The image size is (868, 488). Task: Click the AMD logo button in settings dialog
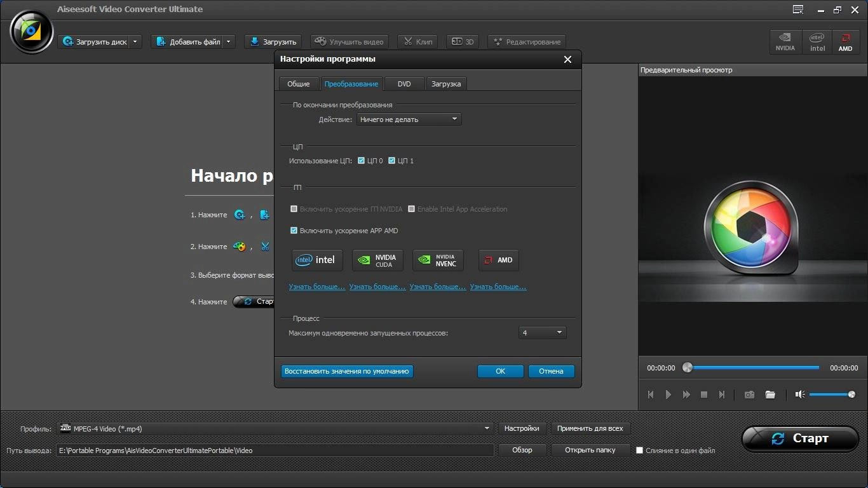[x=498, y=260]
